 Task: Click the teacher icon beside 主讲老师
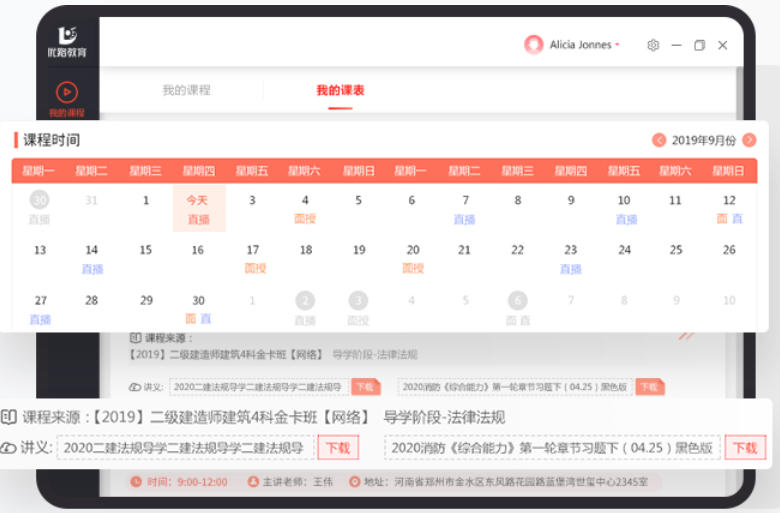[x=253, y=482]
